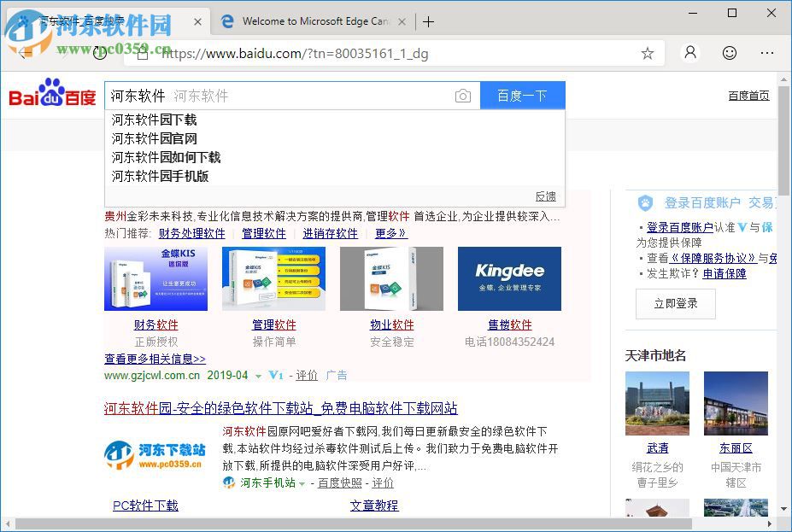Open the PC软件下载 link
792x532 pixels.
coord(144,506)
